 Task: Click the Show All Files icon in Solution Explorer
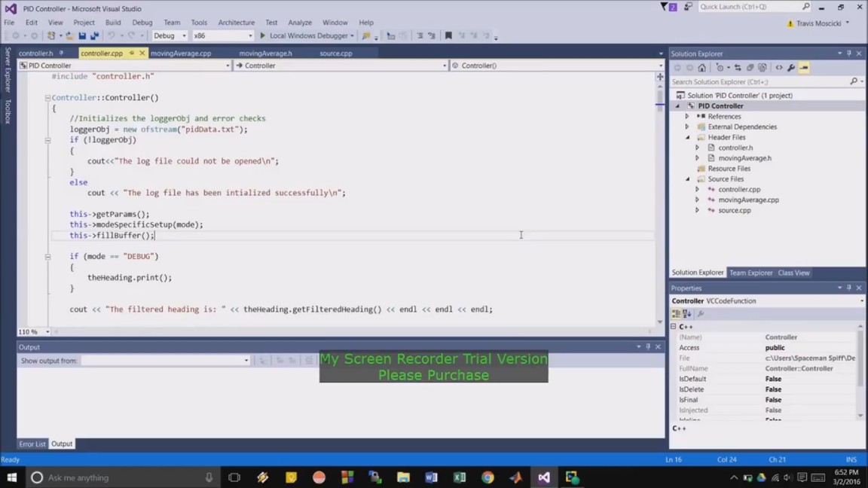763,68
